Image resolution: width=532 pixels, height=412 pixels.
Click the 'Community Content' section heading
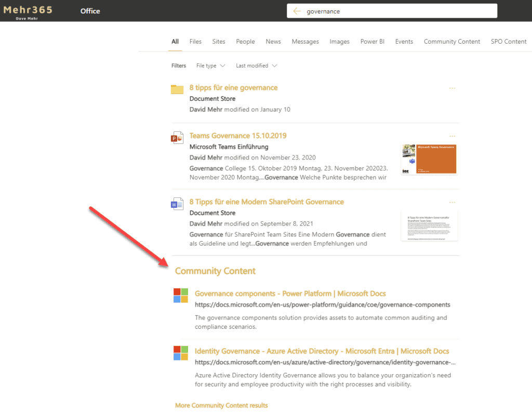point(215,271)
